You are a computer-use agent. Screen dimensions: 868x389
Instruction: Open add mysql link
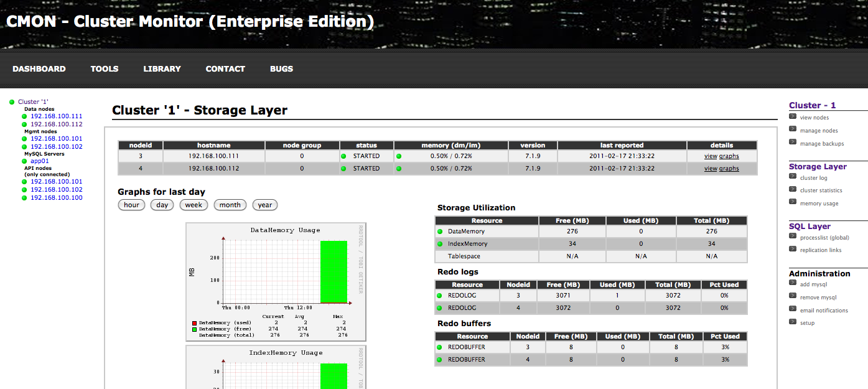pos(814,284)
